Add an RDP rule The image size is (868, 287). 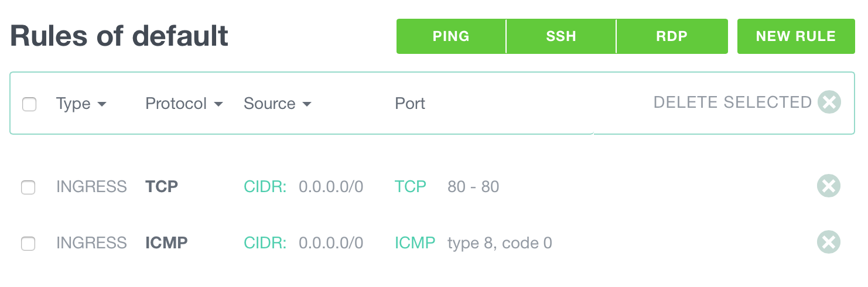click(x=672, y=36)
